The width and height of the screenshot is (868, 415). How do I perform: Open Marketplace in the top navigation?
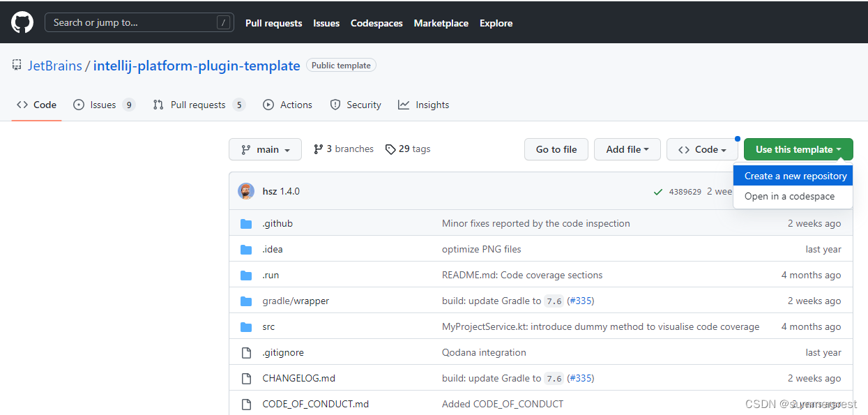[x=441, y=22]
